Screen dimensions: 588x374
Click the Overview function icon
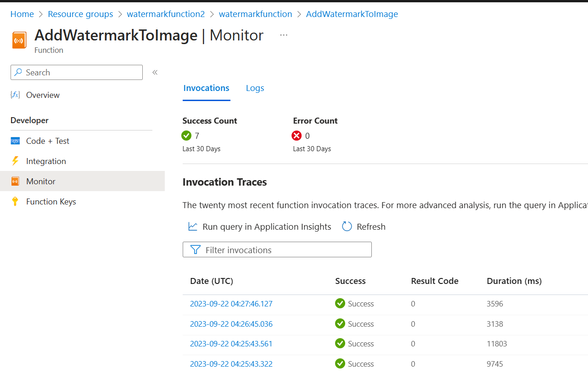pyautogui.click(x=15, y=95)
